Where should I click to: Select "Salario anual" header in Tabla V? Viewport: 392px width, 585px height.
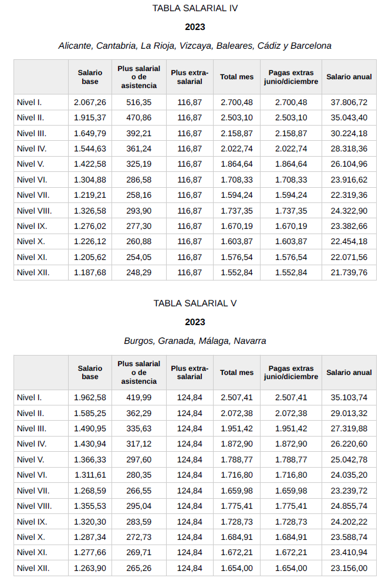point(349,373)
